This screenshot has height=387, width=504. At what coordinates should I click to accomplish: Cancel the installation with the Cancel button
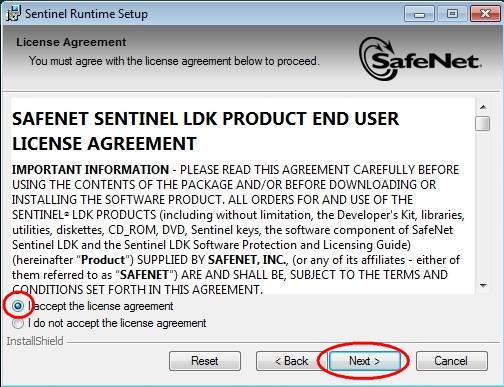tap(451, 361)
